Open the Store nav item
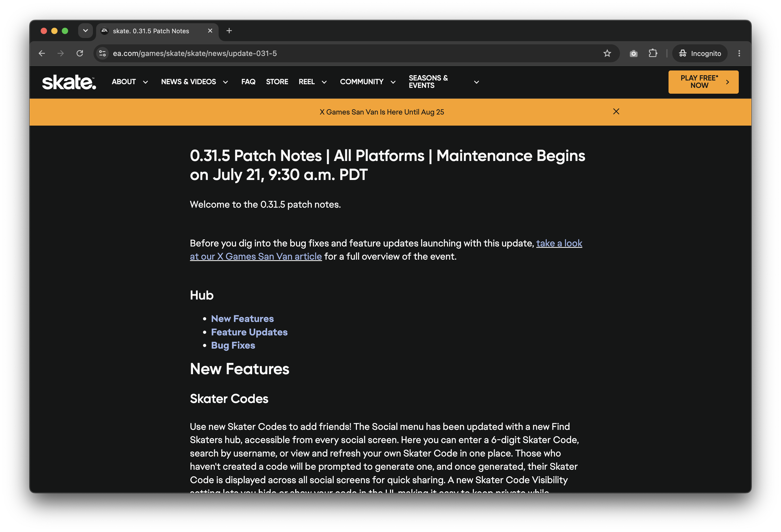Image resolution: width=781 pixels, height=532 pixels. point(277,82)
